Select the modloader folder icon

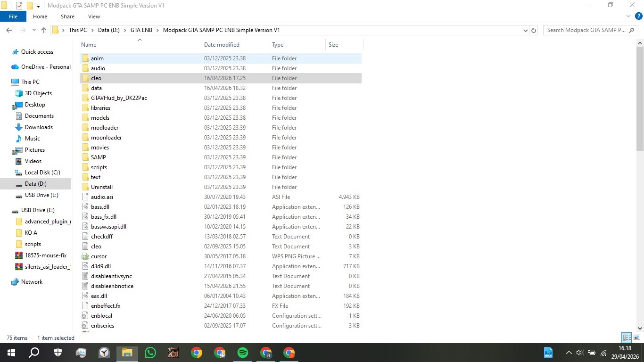[85, 128]
